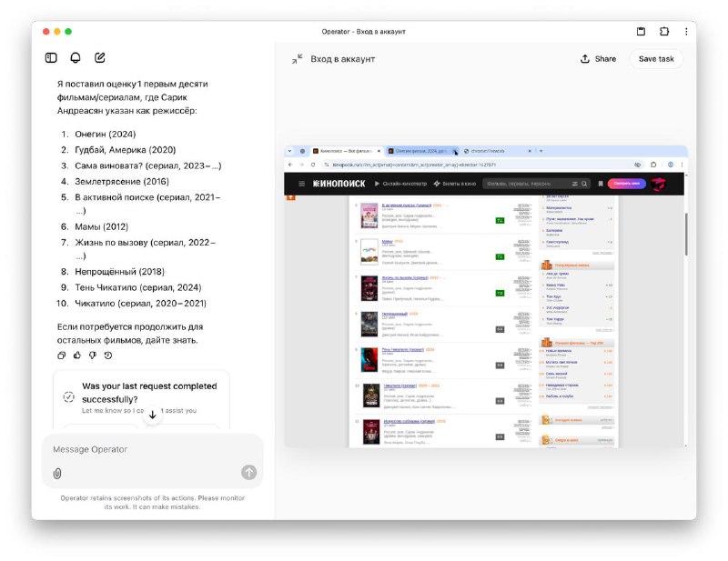Image resolution: width=728 pixels, height=561 pixels.
Task: Click the pink Смотреть кино button
Action: [626, 184]
